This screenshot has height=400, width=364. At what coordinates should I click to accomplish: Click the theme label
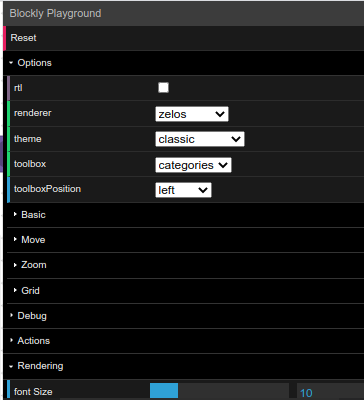coord(28,139)
